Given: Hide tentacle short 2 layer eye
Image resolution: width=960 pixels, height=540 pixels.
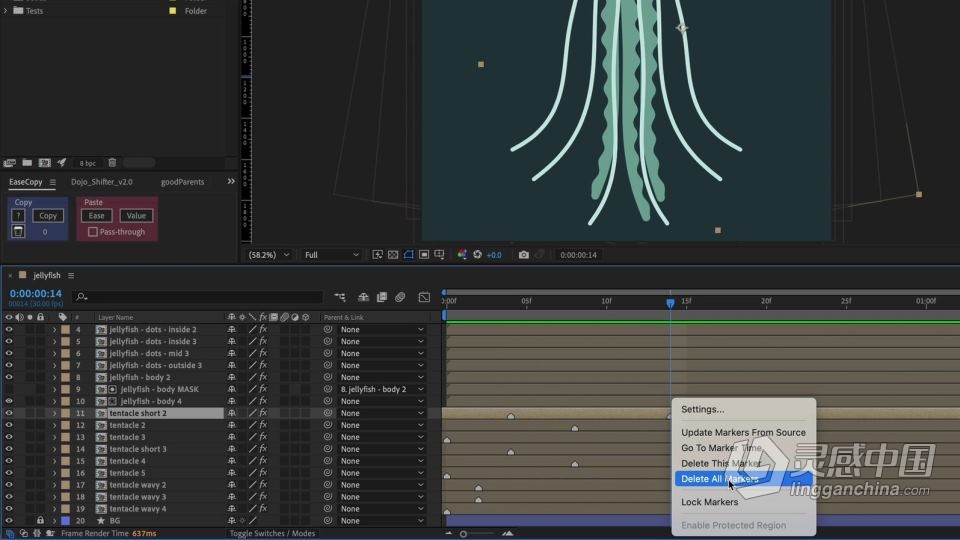Looking at the screenshot, I should tap(9, 413).
